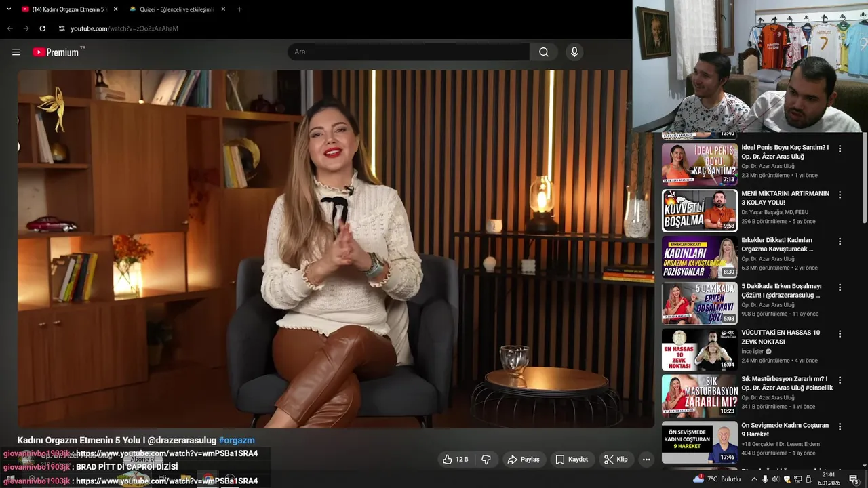The image size is (868, 488).
Task: Click the 'ÖN SEVİŞMEDE KADINI COŞTURAN' thumbnail
Action: point(699,443)
